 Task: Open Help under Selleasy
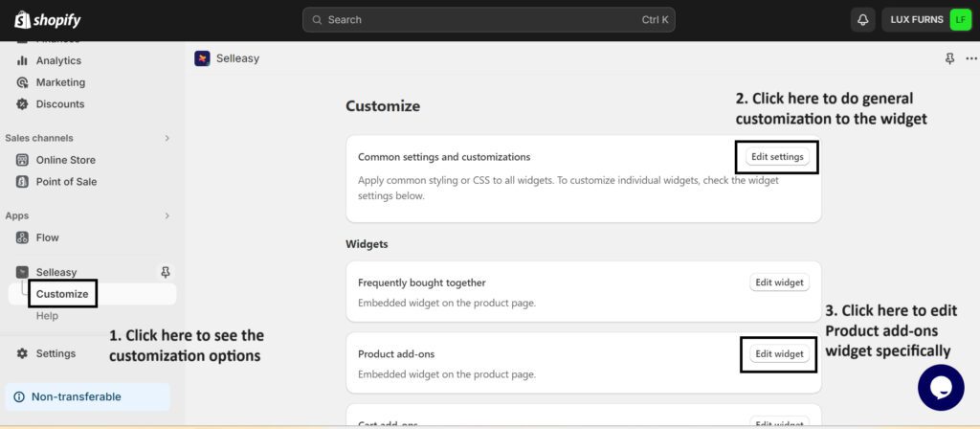tap(47, 316)
